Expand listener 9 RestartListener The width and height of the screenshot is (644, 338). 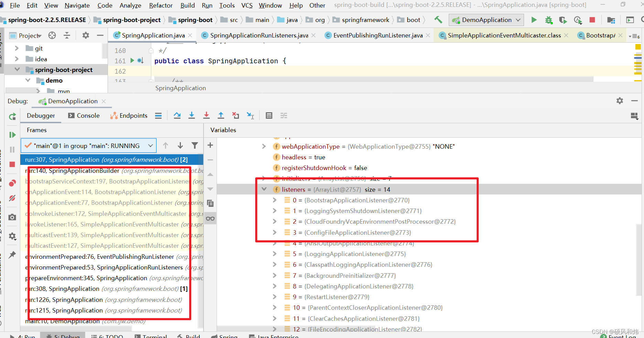click(x=274, y=297)
